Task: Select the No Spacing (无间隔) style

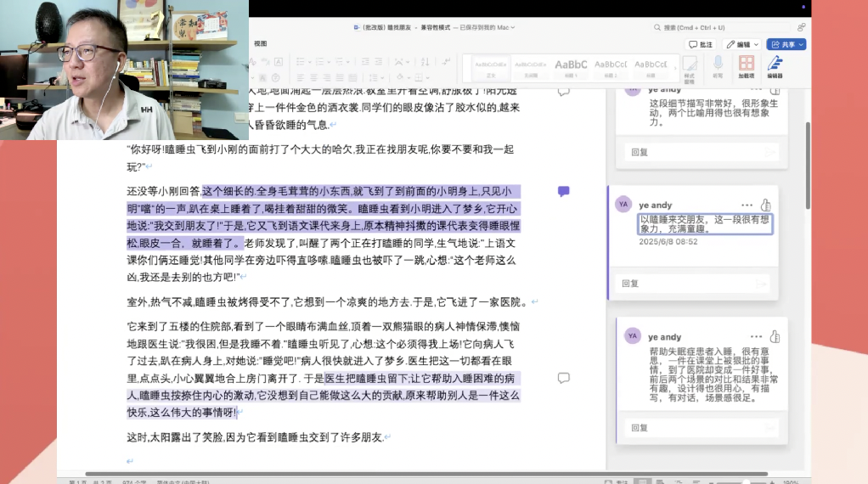Action: [x=531, y=66]
